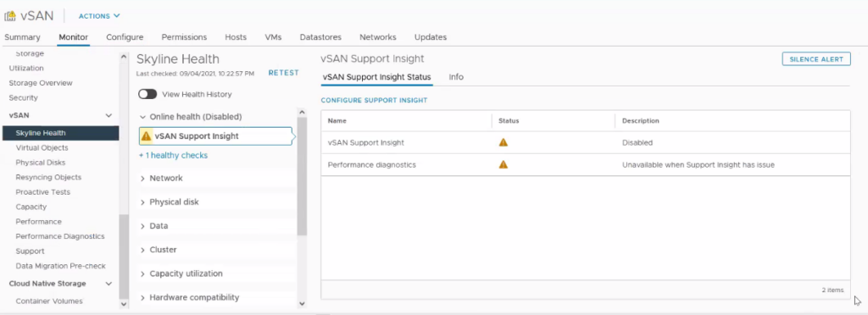Open Security in sidebar
Screen dimensions: 868x315
(x=23, y=98)
